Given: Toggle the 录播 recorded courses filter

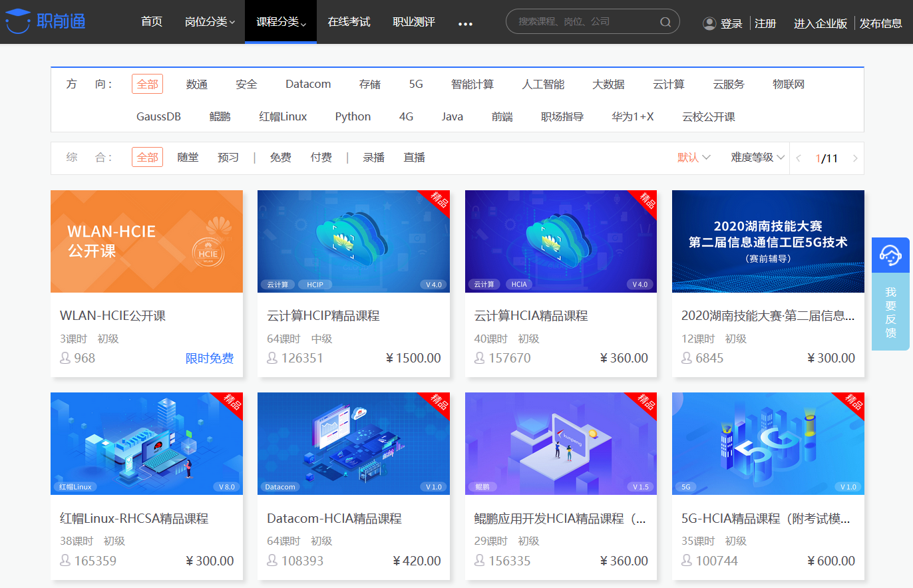Looking at the screenshot, I should click(373, 157).
